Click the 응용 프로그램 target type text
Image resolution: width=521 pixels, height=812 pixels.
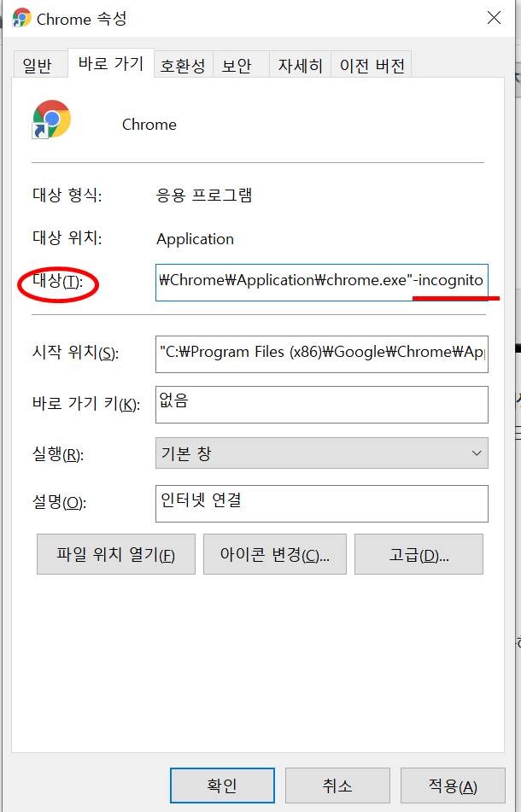204,196
